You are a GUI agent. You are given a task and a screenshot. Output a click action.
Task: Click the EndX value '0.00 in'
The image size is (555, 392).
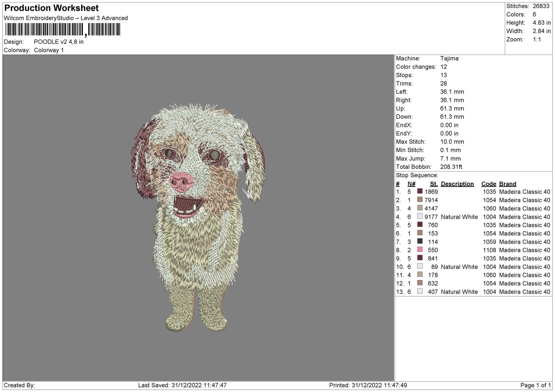[449, 125]
